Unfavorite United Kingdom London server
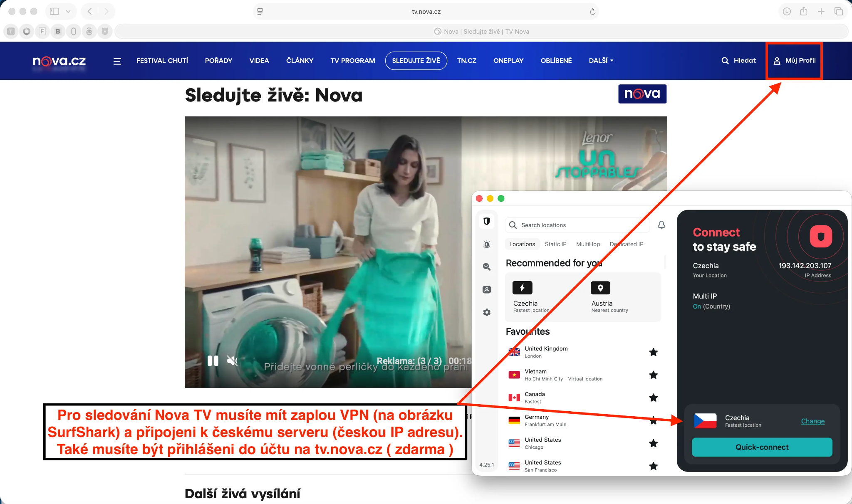 click(654, 352)
